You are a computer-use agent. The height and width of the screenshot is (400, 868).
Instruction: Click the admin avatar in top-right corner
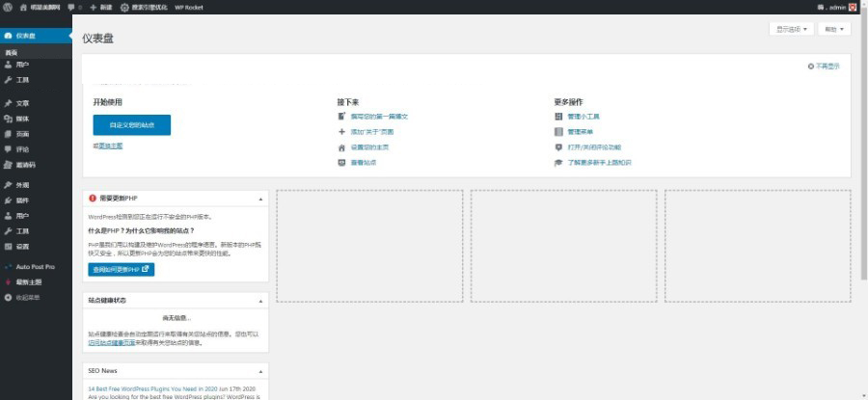click(852, 7)
